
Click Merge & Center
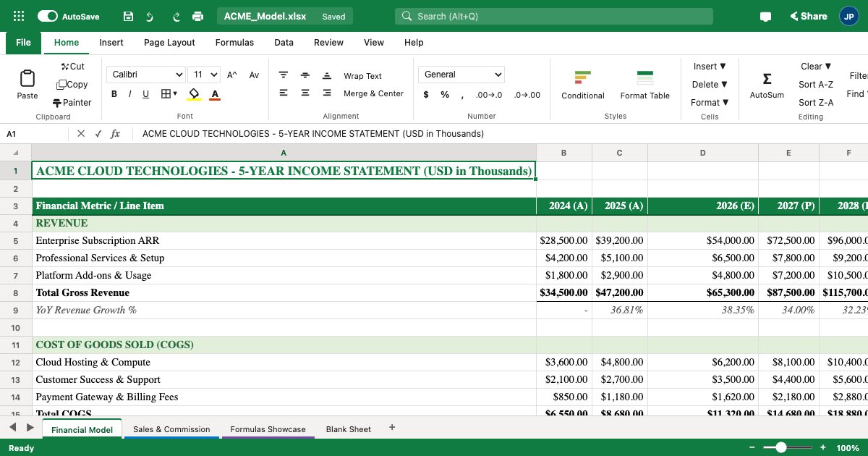tap(373, 93)
